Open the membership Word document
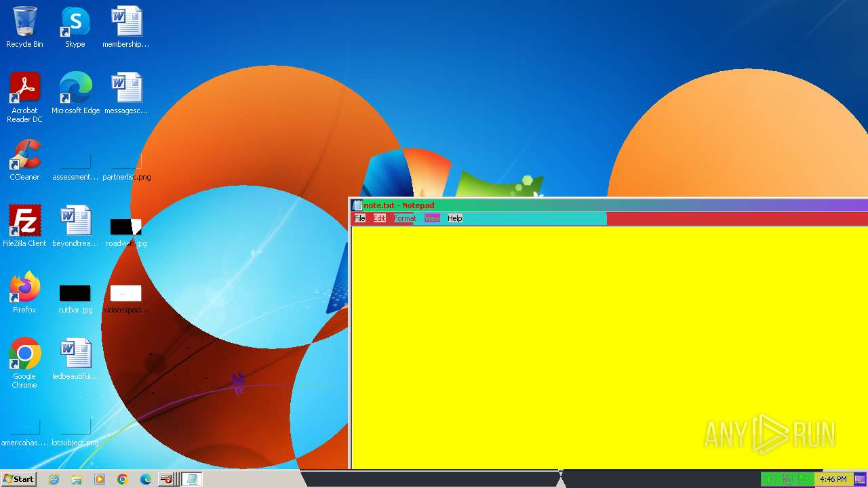The width and height of the screenshot is (868, 488). (x=126, y=27)
